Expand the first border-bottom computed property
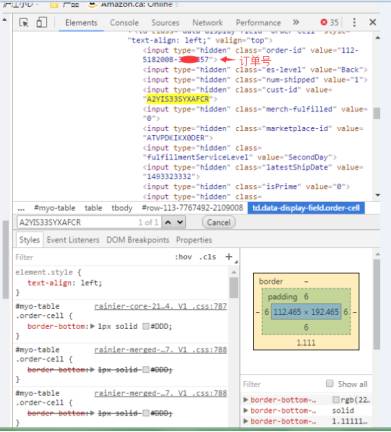 246,400
